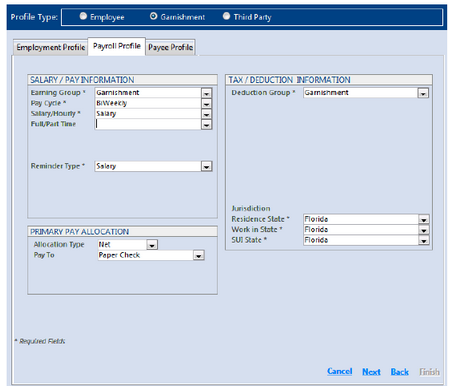Select the Third Party profile type radio button
Screen dimensions: 454x391
coord(226,16)
